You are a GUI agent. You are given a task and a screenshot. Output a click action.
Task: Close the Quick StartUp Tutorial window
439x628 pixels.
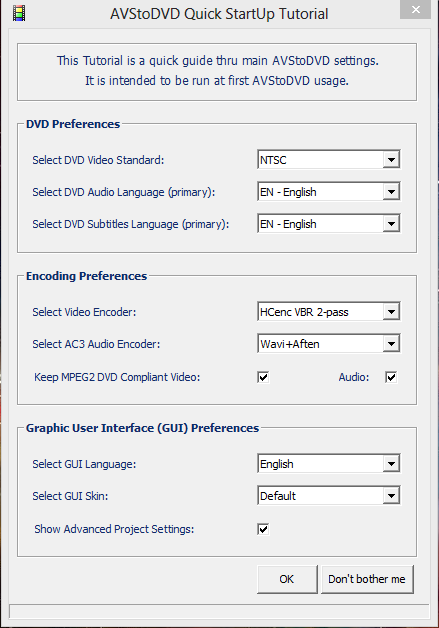pyautogui.click(x=415, y=9)
